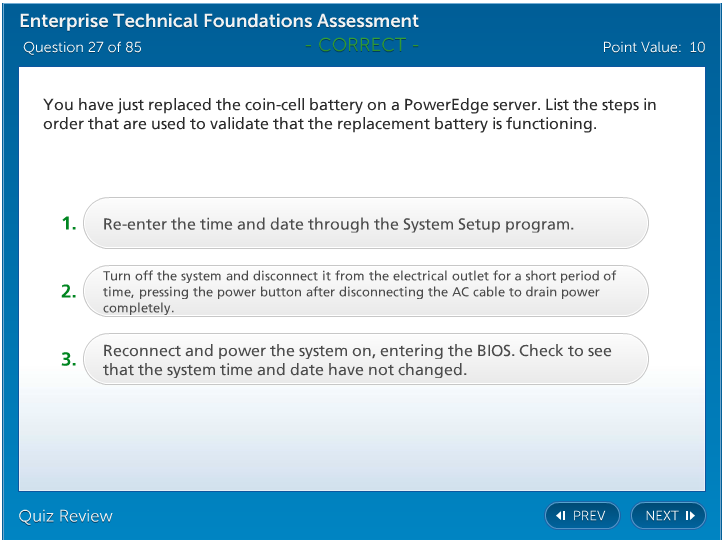Click the empty area below the third step
Viewport: 722px width, 540px height.
[365, 435]
